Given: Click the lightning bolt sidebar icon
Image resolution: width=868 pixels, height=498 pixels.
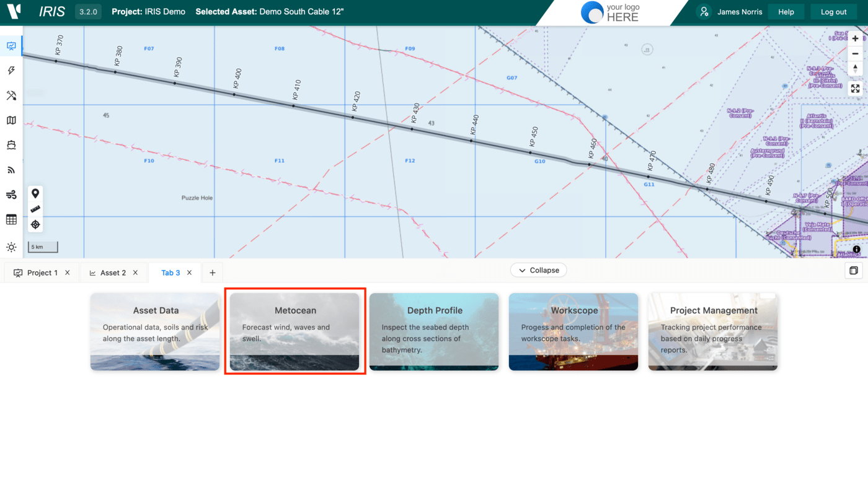Looking at the screenshot, I should 11,71.
